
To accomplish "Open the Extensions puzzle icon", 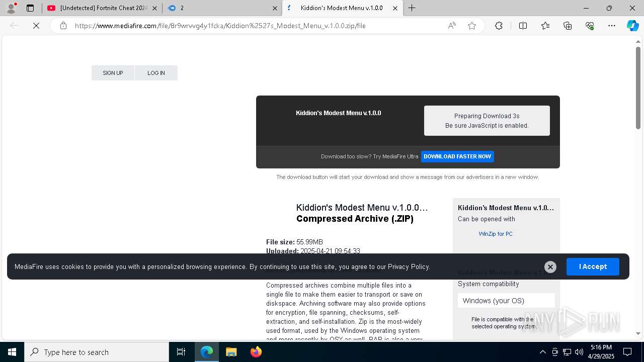I will [x=499, y=26].
